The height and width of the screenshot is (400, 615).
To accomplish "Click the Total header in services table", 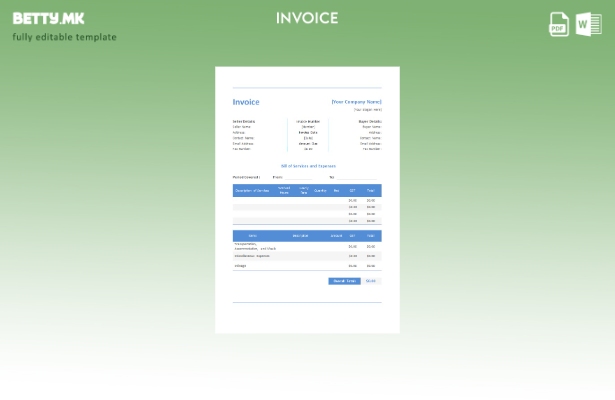I will coord(370,190).
